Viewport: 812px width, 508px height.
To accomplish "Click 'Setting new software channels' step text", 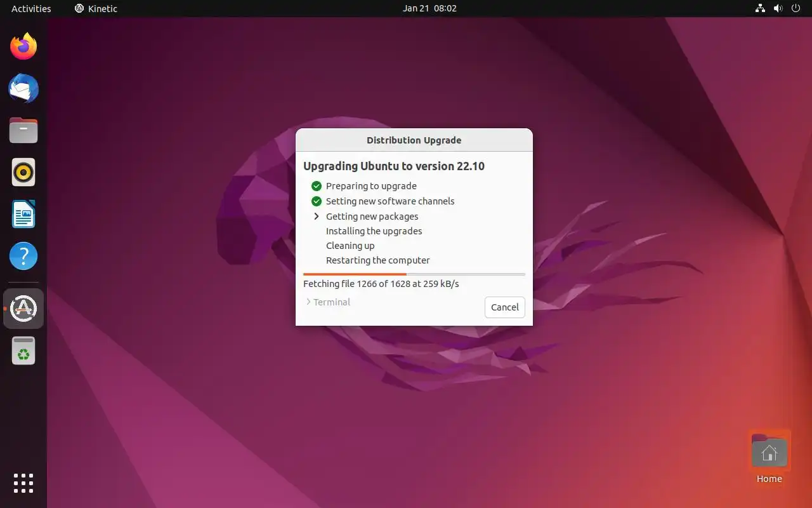I will 390,201.
